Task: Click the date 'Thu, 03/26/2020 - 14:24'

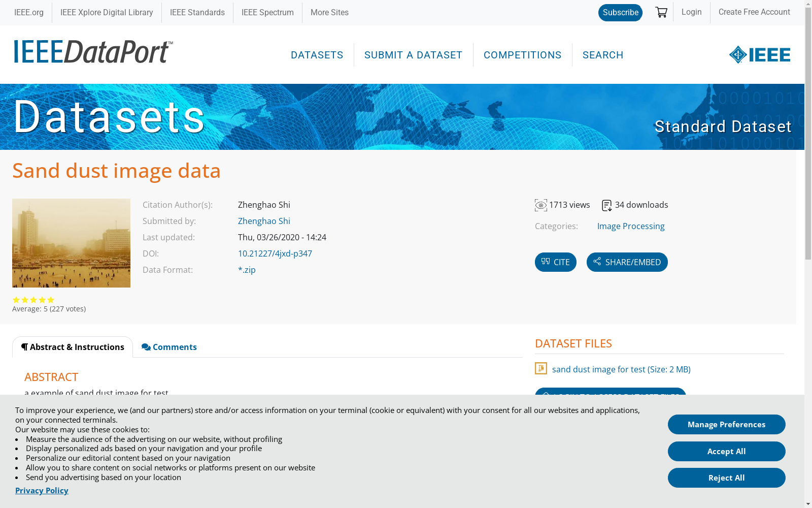Action: pyautogui.click(x=282, y=237)
